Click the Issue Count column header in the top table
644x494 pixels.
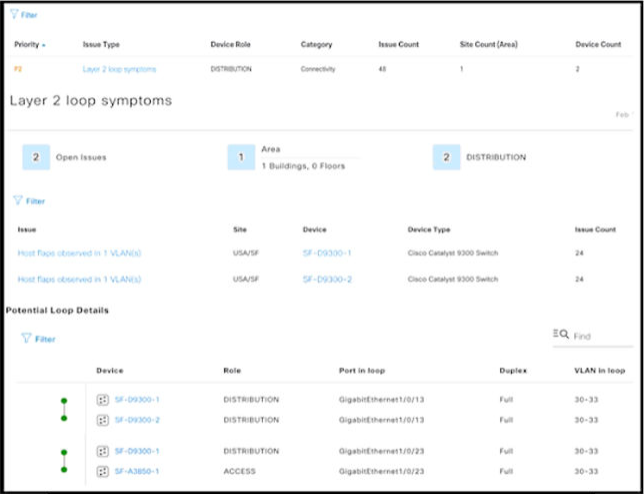(398, 45)
